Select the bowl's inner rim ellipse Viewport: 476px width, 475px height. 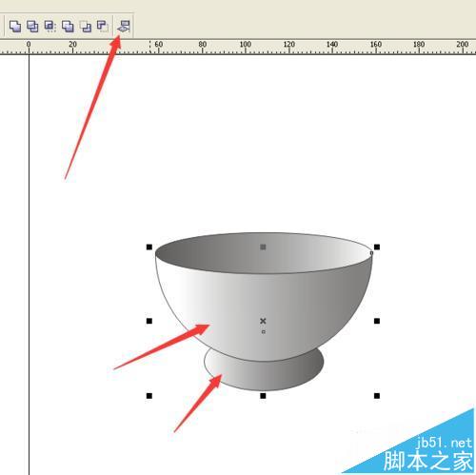(264, 253)
